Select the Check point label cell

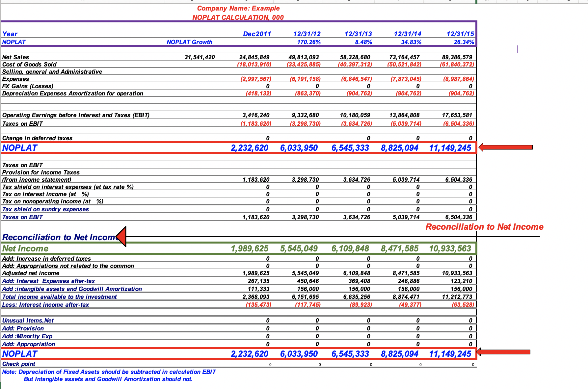[x=18, y=364]
